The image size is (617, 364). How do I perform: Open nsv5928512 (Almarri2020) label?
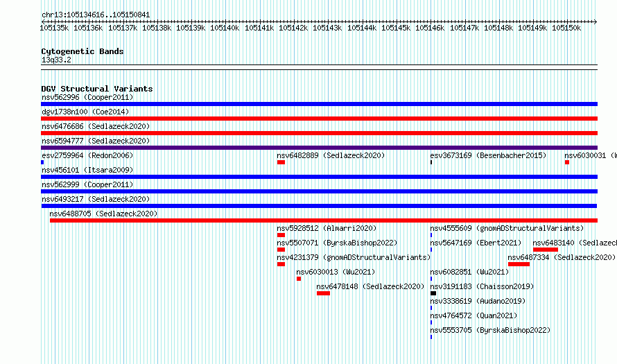(327, 228)
